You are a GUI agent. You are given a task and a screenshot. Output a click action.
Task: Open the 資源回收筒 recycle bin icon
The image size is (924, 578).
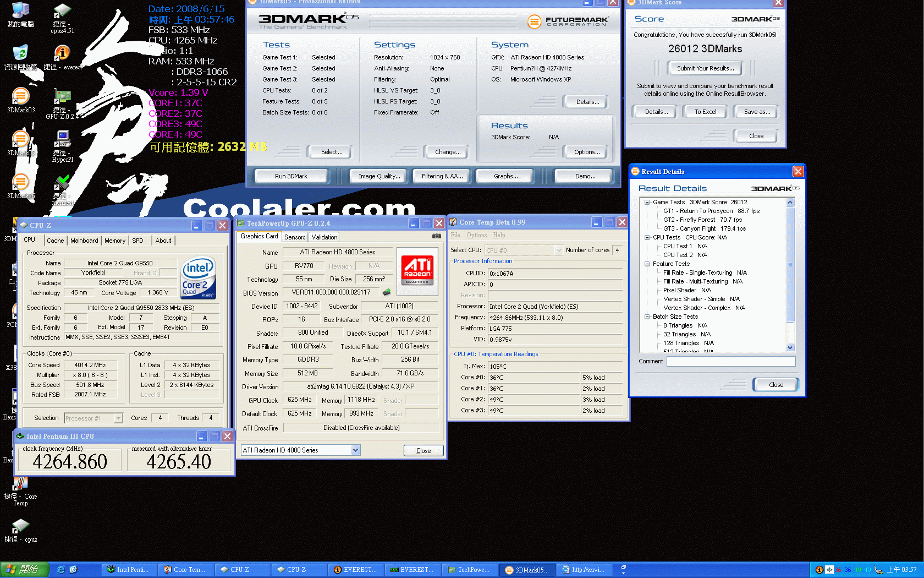click(x=20, y=57)
